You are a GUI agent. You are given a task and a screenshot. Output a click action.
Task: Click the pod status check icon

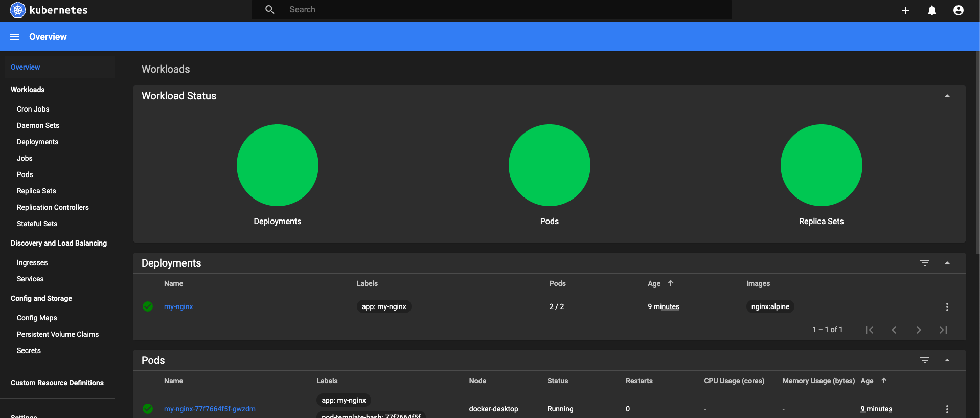(x=148, y=409)
